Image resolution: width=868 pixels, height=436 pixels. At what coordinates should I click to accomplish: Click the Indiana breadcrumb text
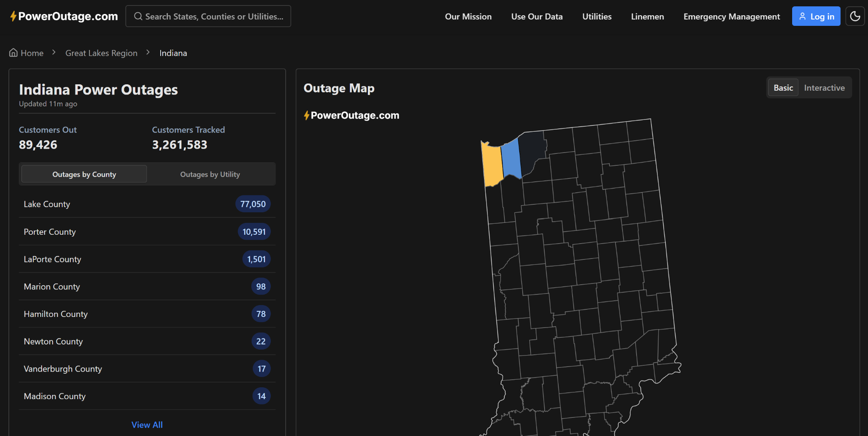tap(173, 53)
